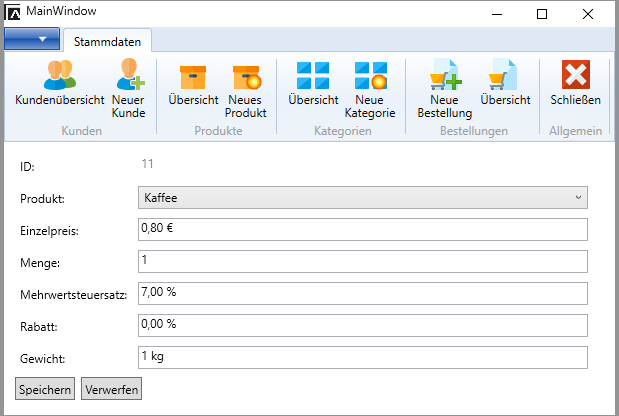Select the Stammdaten ribbon tab

(x=107, y=41)
